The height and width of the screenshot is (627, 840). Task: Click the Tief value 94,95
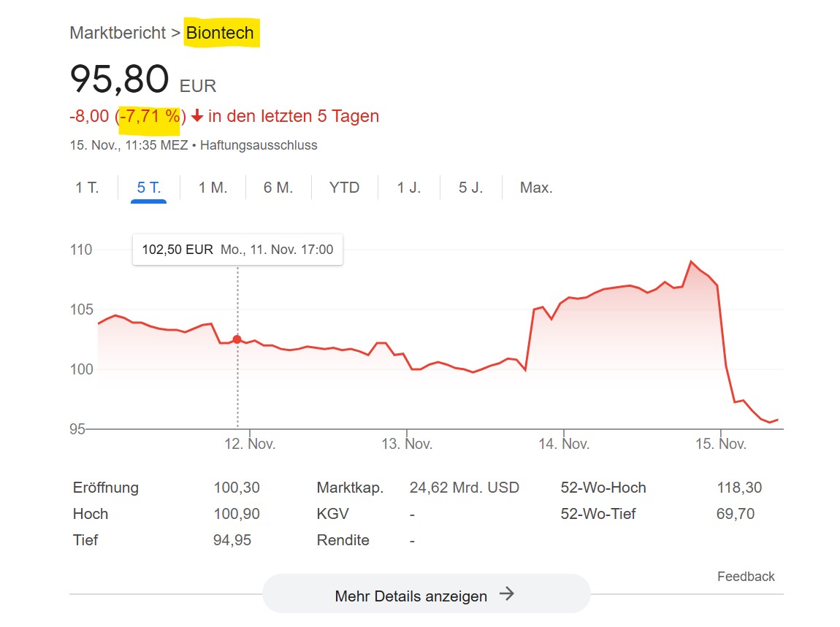point(232,539)
